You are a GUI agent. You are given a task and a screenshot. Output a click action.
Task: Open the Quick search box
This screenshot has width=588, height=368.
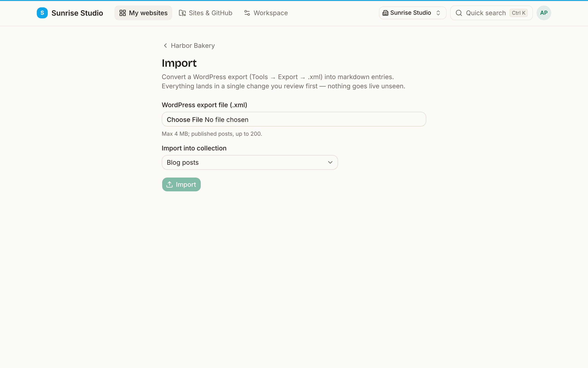(x=491, y=13)
